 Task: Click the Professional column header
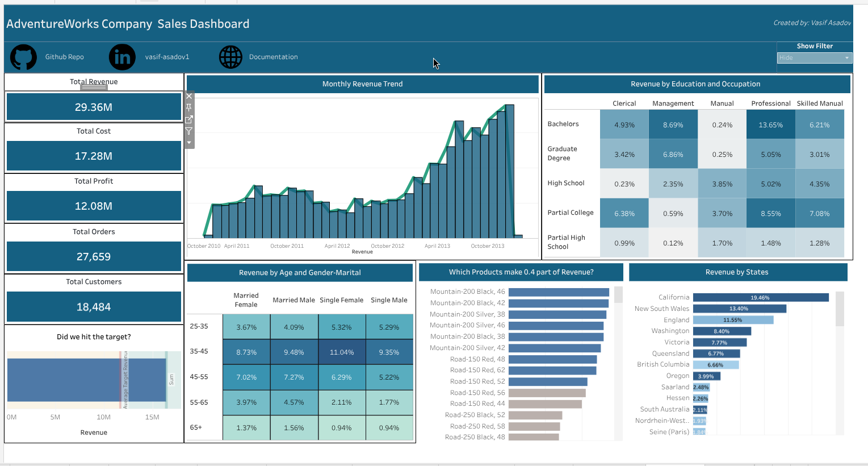[x=771, y=103]
